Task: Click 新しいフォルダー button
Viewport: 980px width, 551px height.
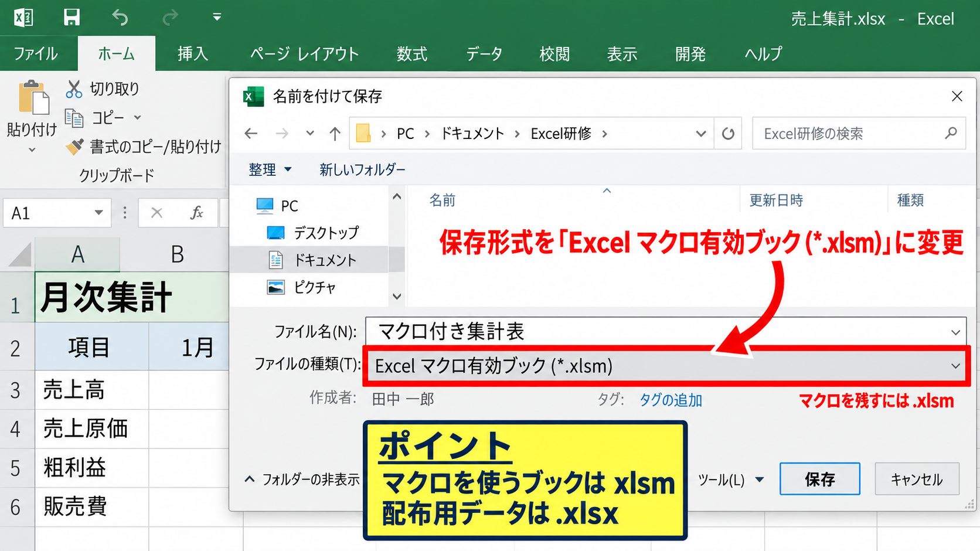Action: (x=362, y=170)
